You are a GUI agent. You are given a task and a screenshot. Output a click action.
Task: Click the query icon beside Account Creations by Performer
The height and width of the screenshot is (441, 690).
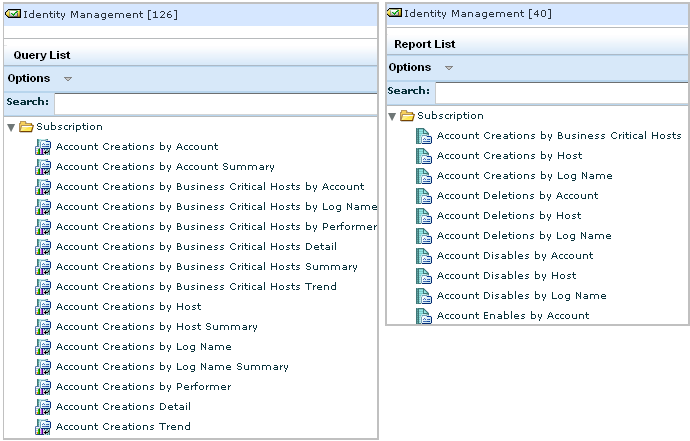tap(43, 387)
